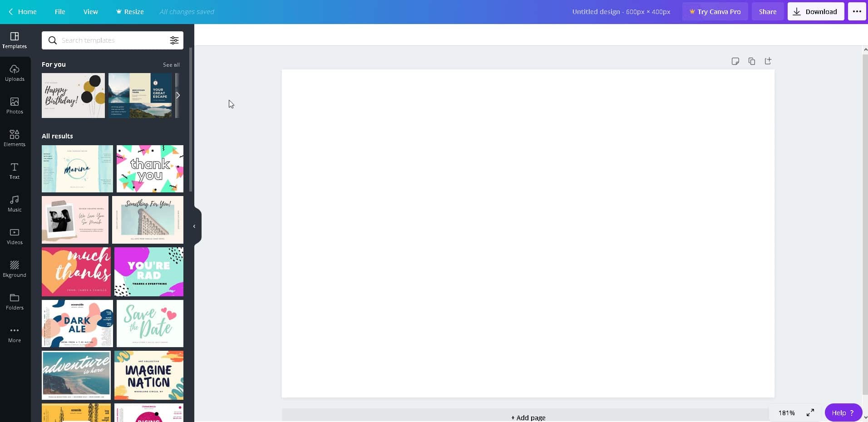The image size is (868, 422).
Task: Select the thank you triangles template
Action: 150,169
